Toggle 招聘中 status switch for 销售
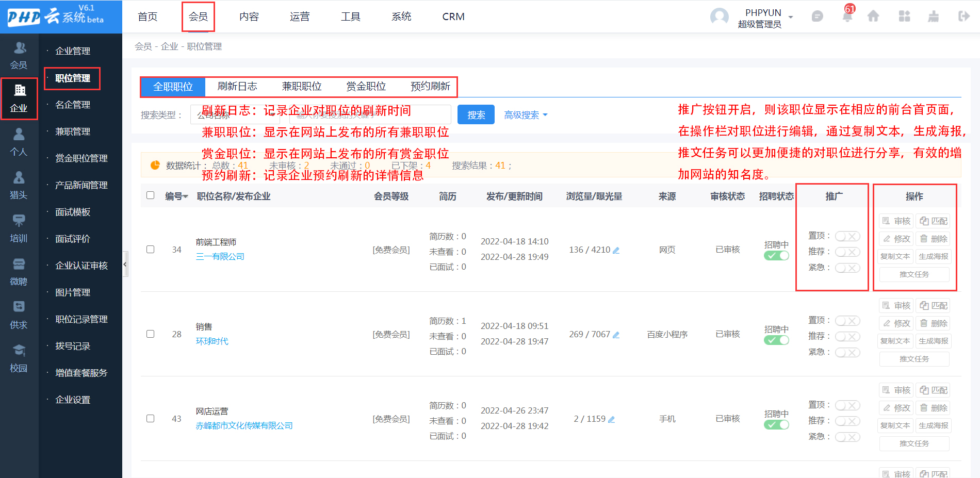 click(x=776, y=340)
